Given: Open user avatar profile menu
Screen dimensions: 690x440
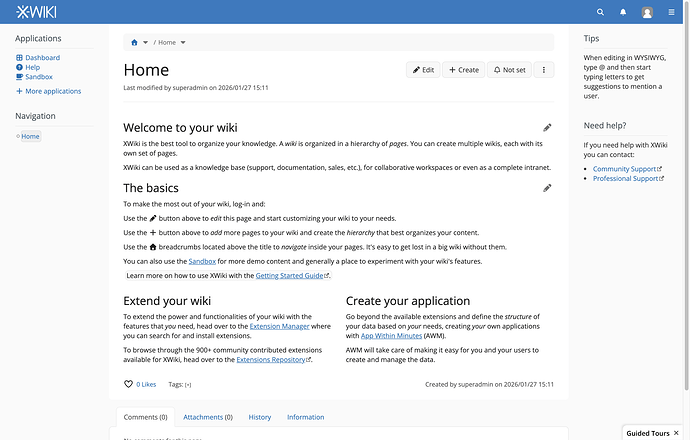Looking at the screenshot, I should pos(647,12).
